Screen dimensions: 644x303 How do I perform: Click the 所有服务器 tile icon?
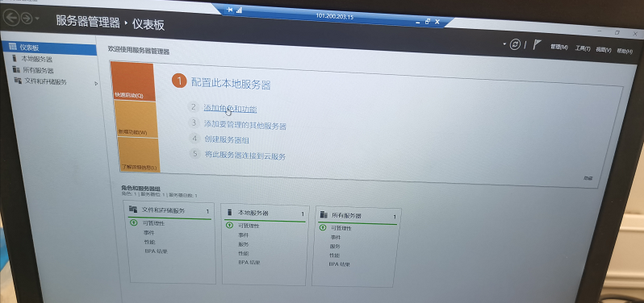324,214
